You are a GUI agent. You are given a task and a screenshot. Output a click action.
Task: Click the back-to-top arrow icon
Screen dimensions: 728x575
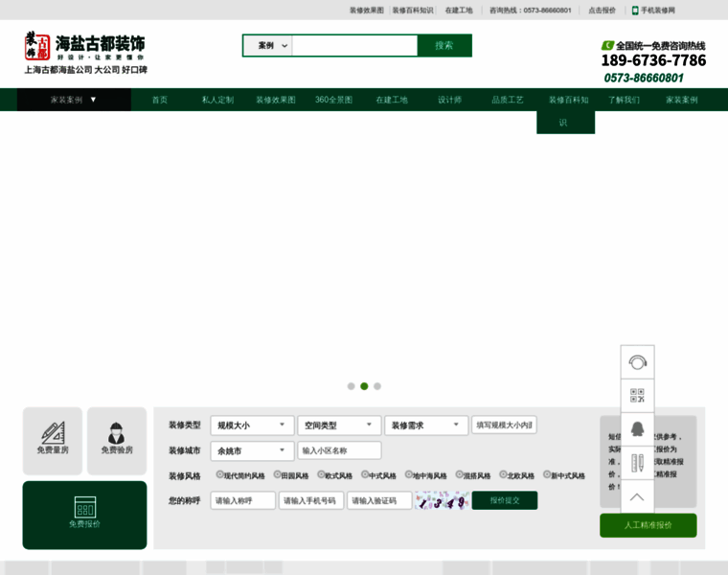click(637, 497)
